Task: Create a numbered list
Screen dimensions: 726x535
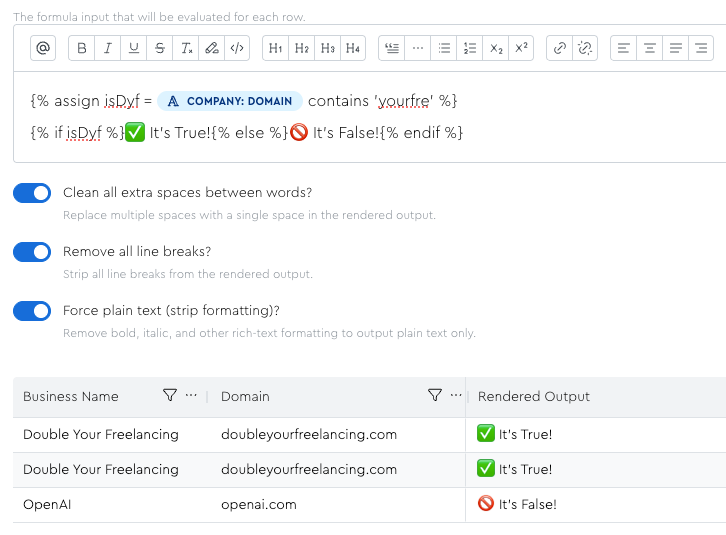Action: (x=470, y=48)
